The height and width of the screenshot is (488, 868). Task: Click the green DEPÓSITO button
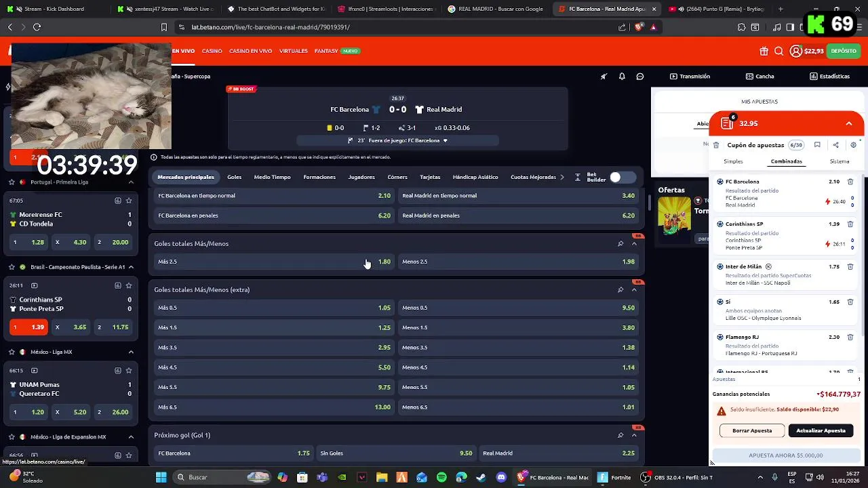pyautogui.click(x=844, y=51)
